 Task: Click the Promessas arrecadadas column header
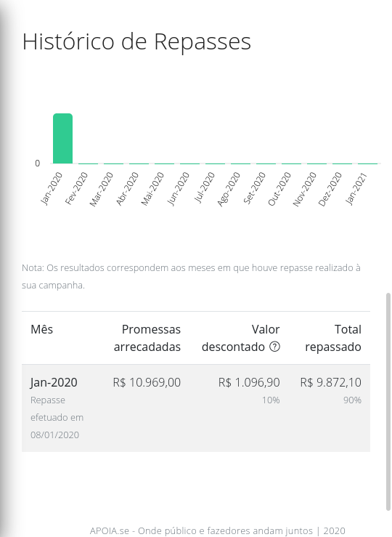click(147, 338)
